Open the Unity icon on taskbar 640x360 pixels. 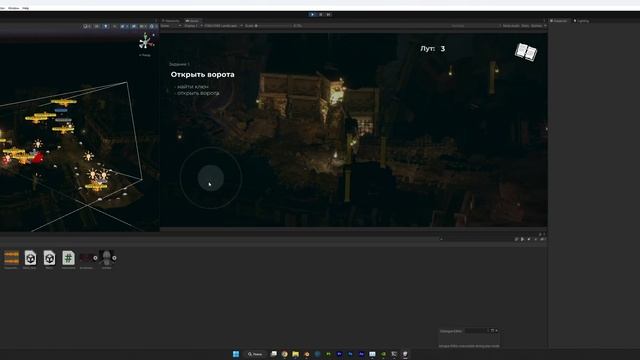point(405,354)
